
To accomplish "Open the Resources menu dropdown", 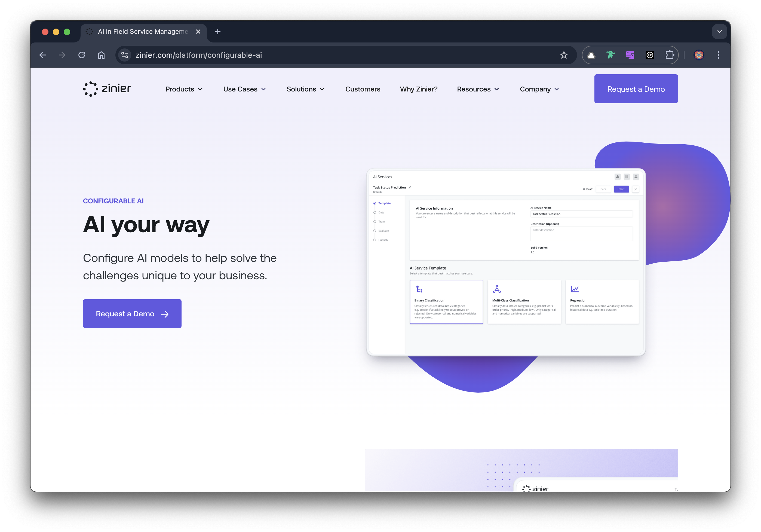I will coord(478,88).
